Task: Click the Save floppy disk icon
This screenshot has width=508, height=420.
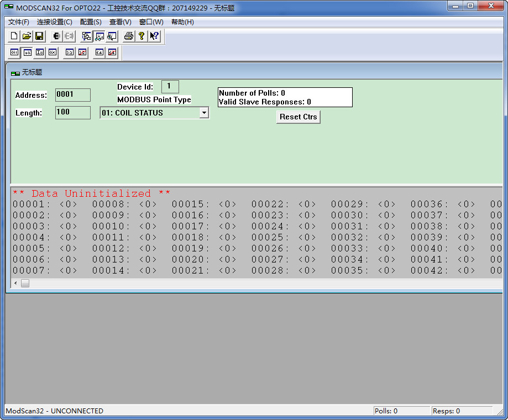Action: click(39, 36)
